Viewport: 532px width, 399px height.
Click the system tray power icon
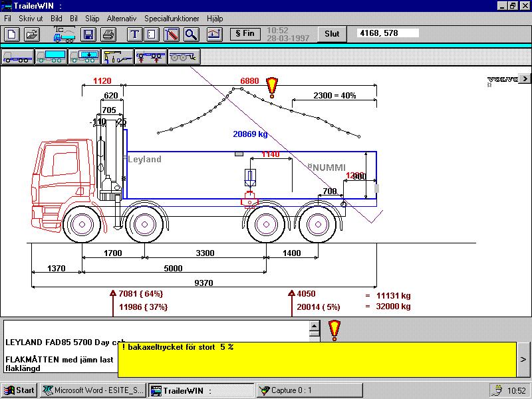(x=497, y=390)
